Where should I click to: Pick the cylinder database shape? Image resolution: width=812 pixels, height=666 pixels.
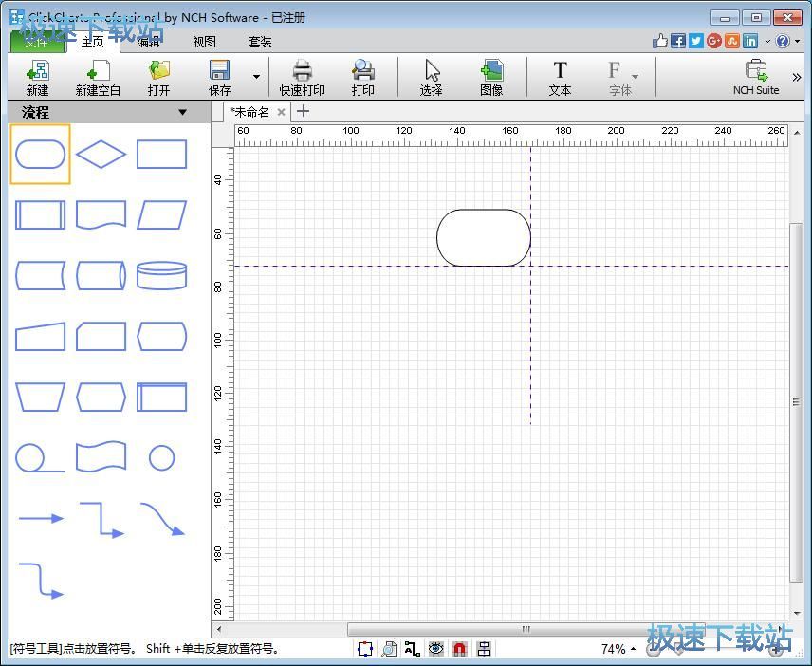[x=161, y=275]
